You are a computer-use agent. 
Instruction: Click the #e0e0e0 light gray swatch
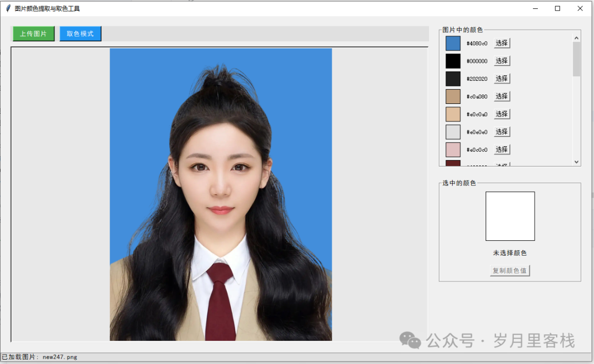[x=453, y=132]
